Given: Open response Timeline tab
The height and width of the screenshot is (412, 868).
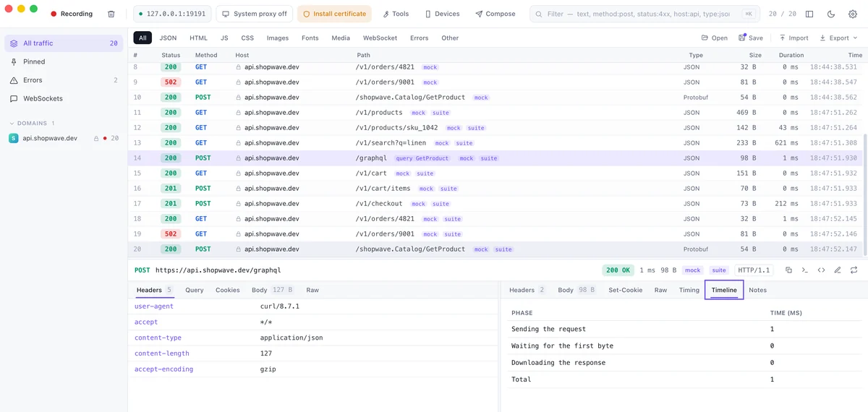Looking at the screenshot, I should [724, 290].
